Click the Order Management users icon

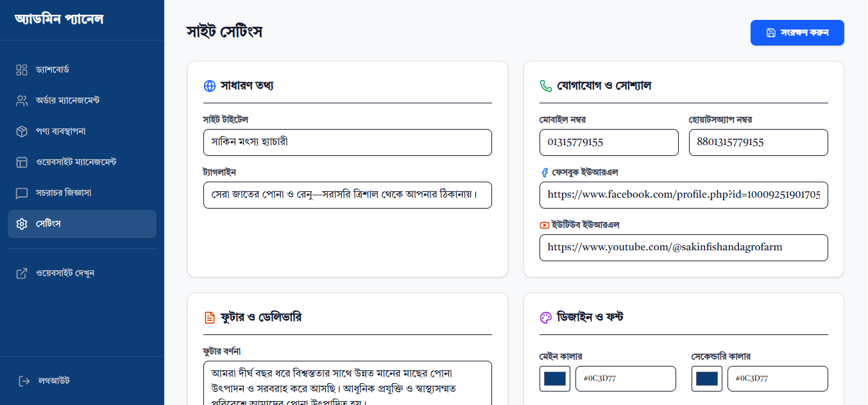pyautogui.click(x=22, y=100)
